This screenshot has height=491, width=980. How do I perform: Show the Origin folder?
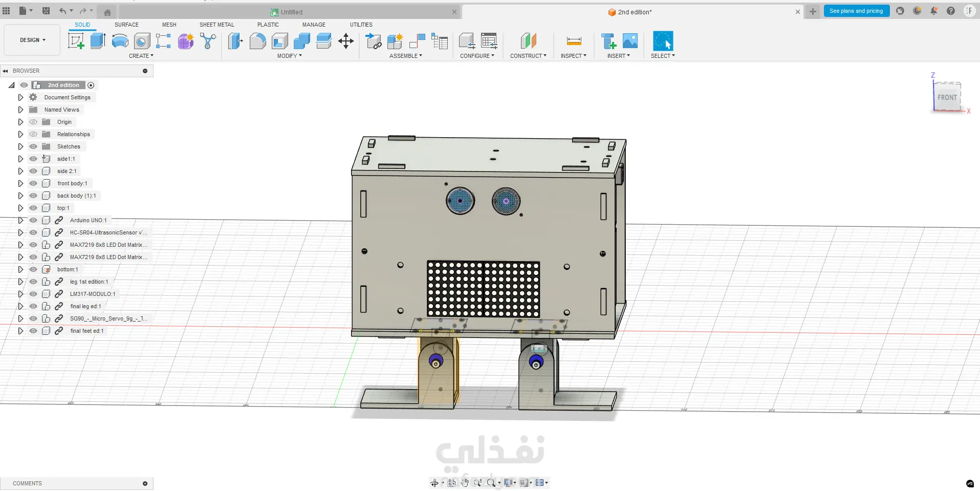pos(33,122)
